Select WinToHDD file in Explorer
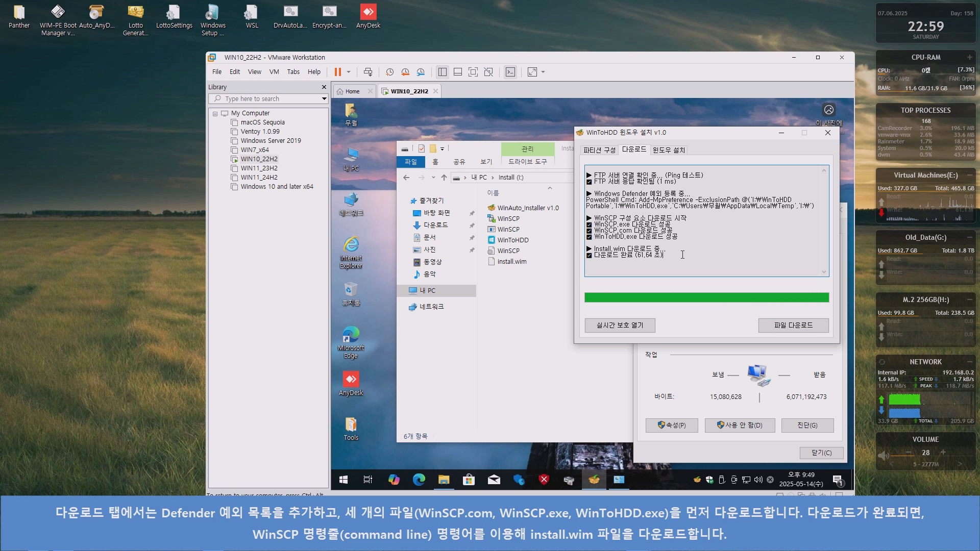Viewport: 980px width, 551px height. 508,240
